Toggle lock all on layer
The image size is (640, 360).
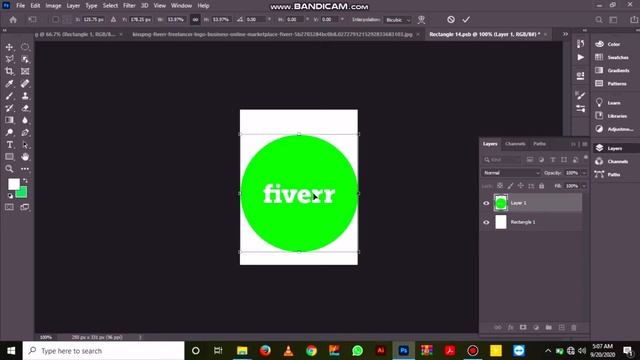541,186
